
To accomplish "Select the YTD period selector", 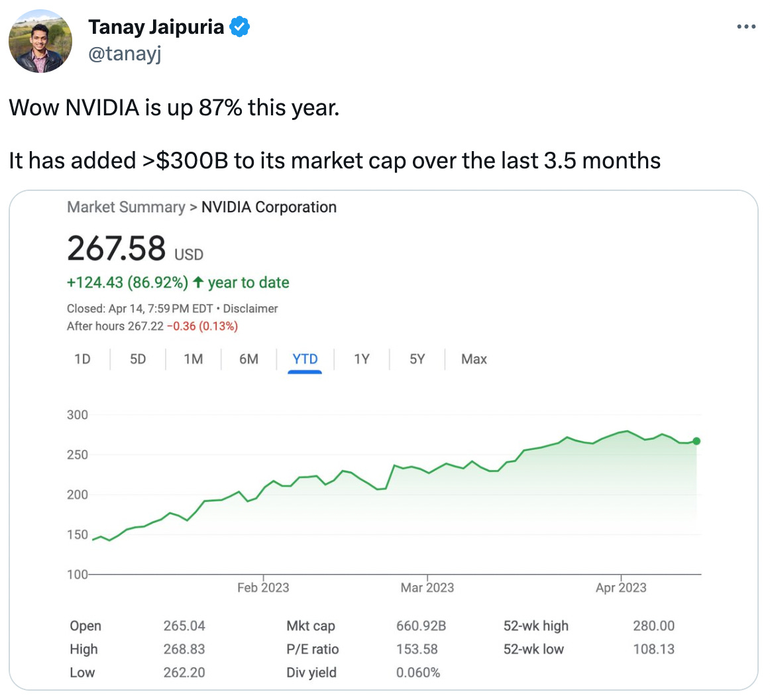I will pos(304,359).
